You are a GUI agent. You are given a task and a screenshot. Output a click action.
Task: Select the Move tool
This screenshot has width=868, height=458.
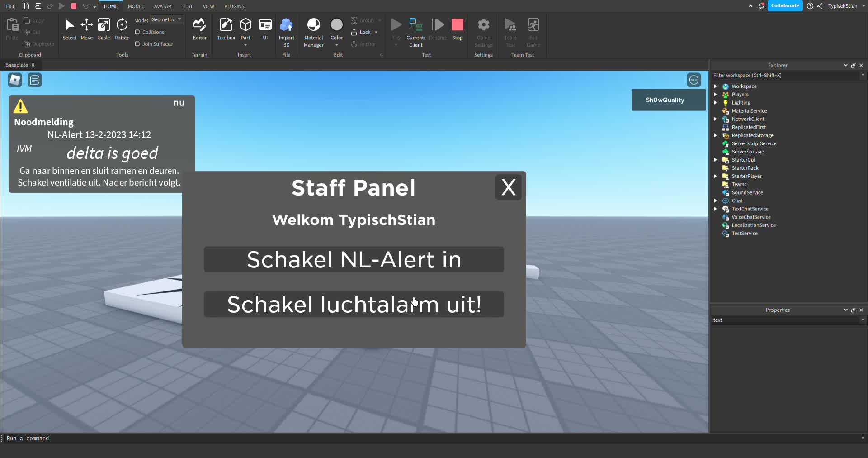coord(86,29)
